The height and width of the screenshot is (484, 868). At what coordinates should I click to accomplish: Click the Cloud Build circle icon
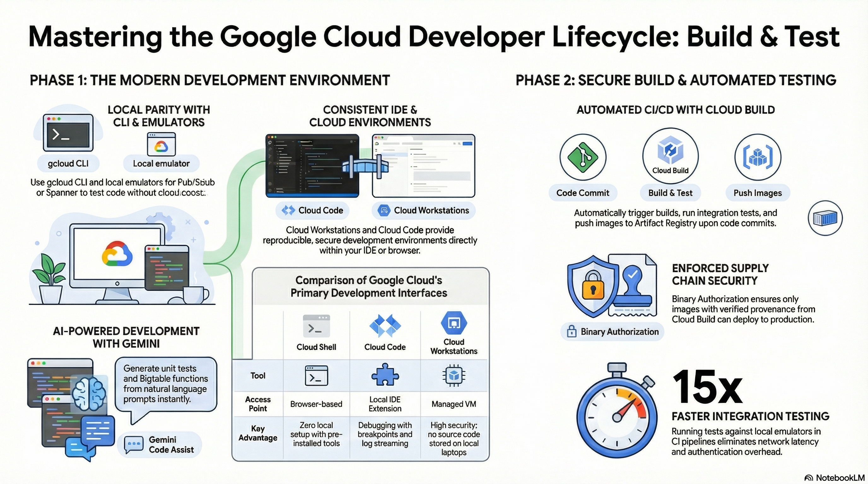(x=670, y=156)
